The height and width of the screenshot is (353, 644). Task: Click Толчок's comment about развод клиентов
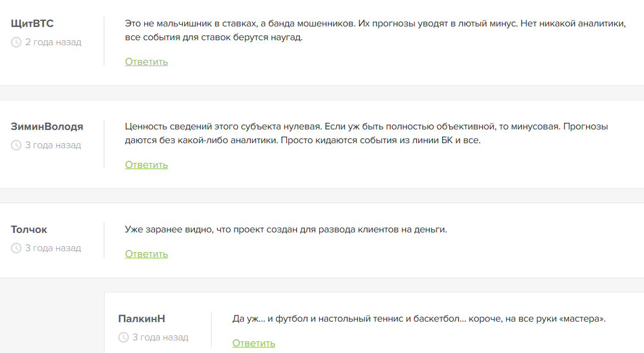286,229
